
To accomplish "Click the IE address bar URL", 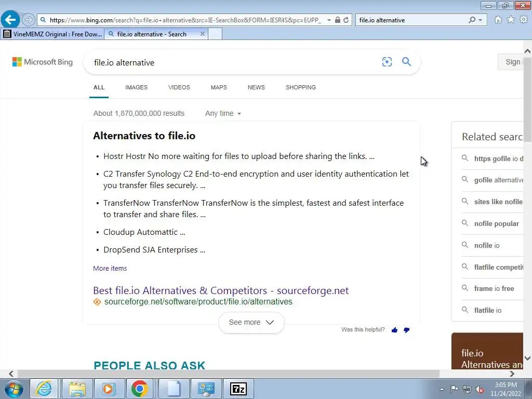I will [185, 20].
